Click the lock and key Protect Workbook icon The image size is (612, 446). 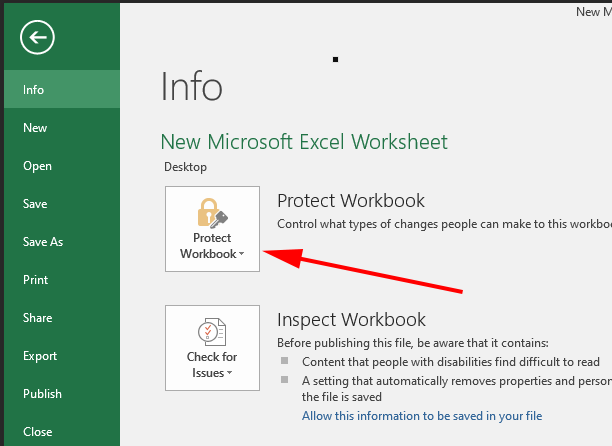[x=212, y=212]
